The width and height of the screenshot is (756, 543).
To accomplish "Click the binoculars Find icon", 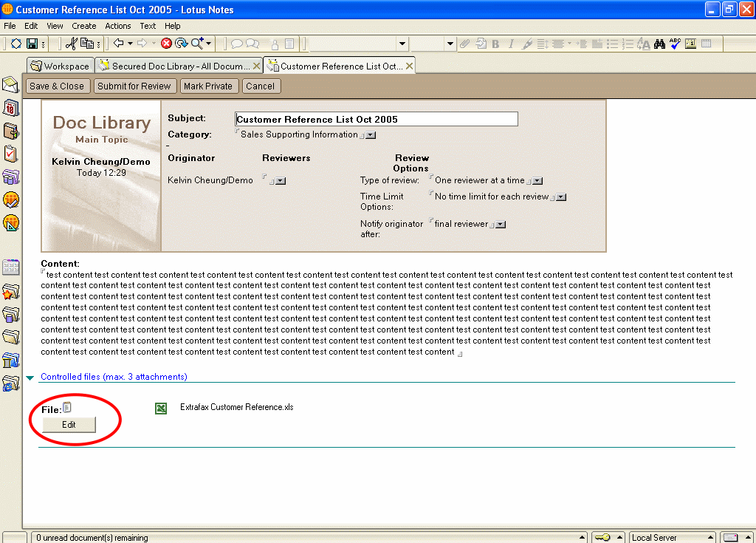I will 659,44.
